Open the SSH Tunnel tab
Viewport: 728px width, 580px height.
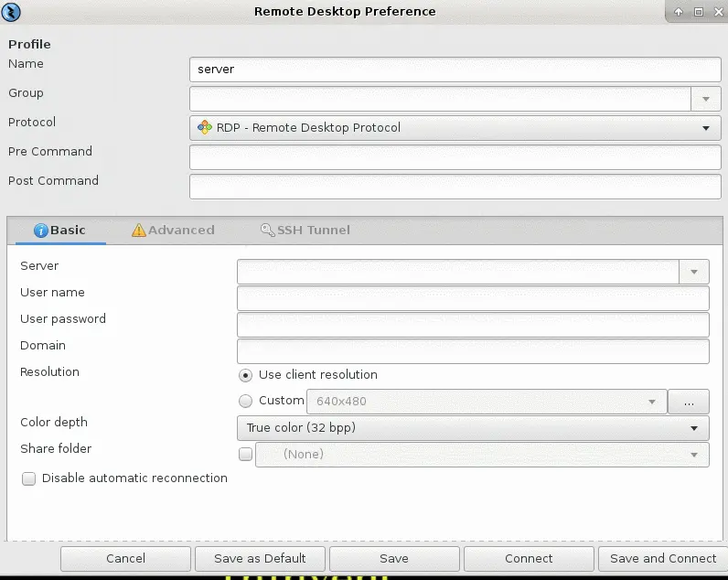point(305,231)
